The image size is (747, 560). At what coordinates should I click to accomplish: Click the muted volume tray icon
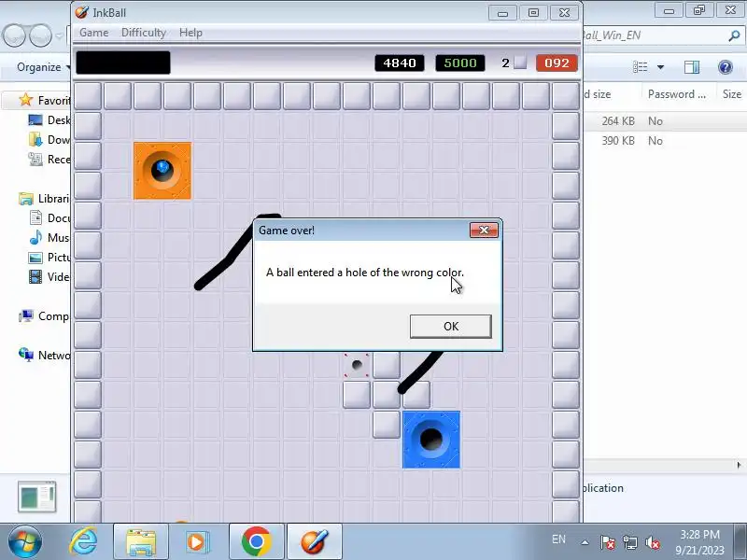pos(652,542)
